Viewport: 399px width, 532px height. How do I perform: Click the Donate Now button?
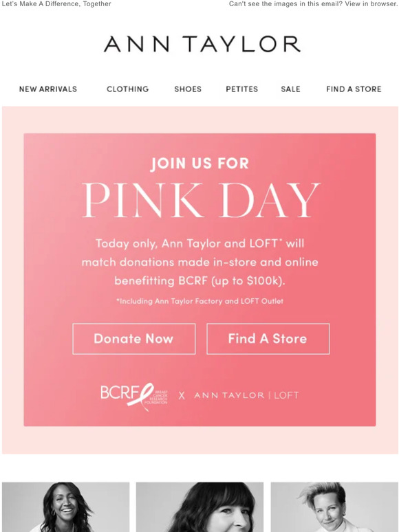tap(133, 339)
